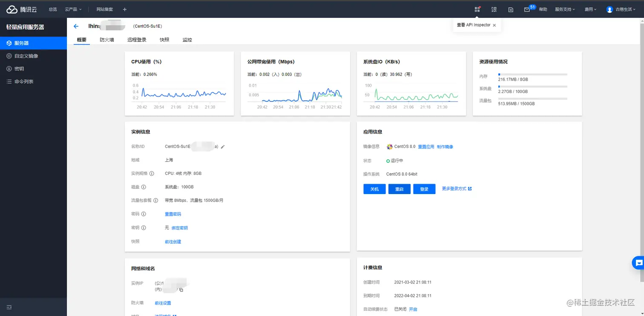Select 服务器 in the sidebar
Viewport: 644px width, 316px height.
(33, 43)
